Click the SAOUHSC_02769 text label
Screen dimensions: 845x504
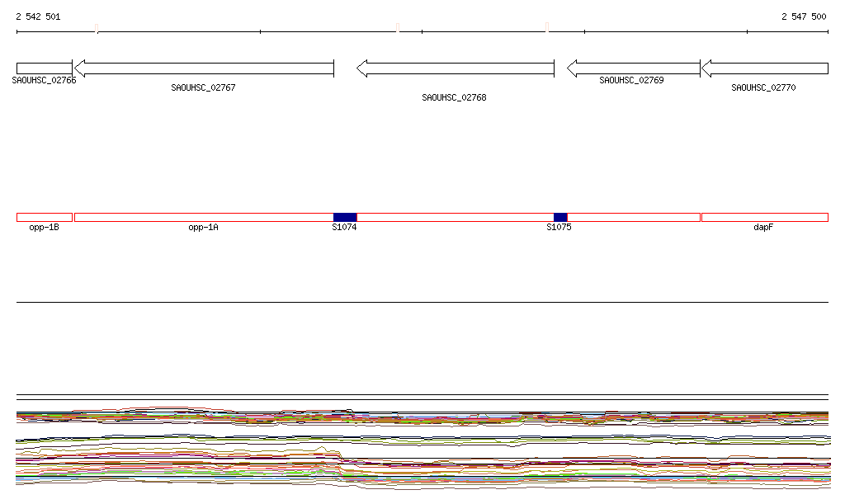pyautogui.click(x=631, y=80)
